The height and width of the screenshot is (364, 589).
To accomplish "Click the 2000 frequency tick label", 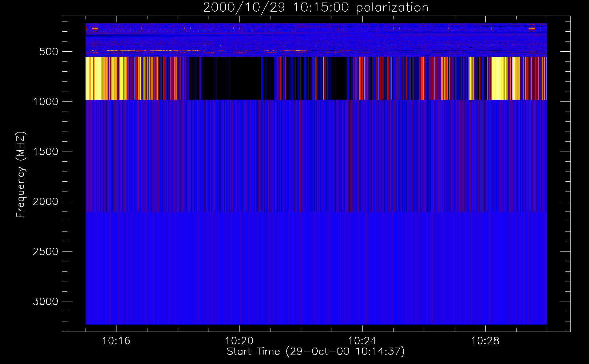I will pyautogui.click(x=46, y=201).
